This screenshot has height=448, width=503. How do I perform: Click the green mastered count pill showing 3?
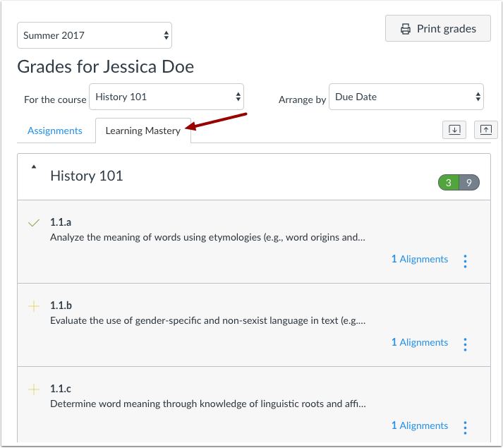(449, 183)
